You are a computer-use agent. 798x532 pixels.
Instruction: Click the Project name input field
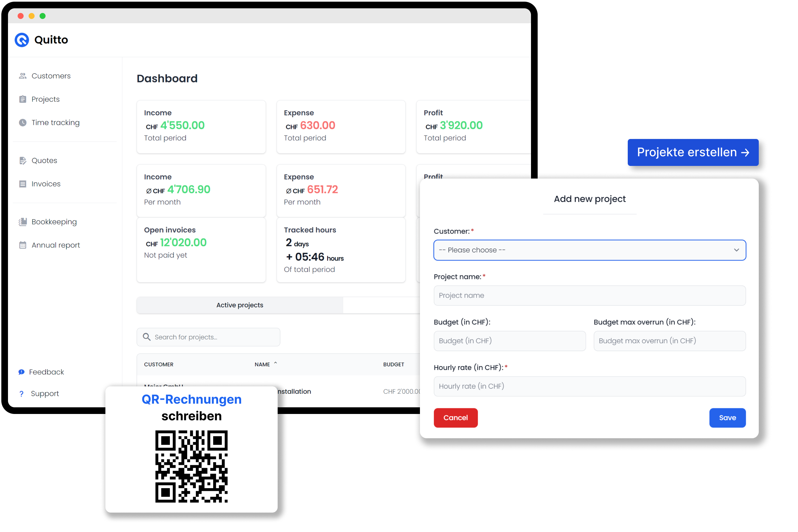pyautogui.click(x=589, y=295)
